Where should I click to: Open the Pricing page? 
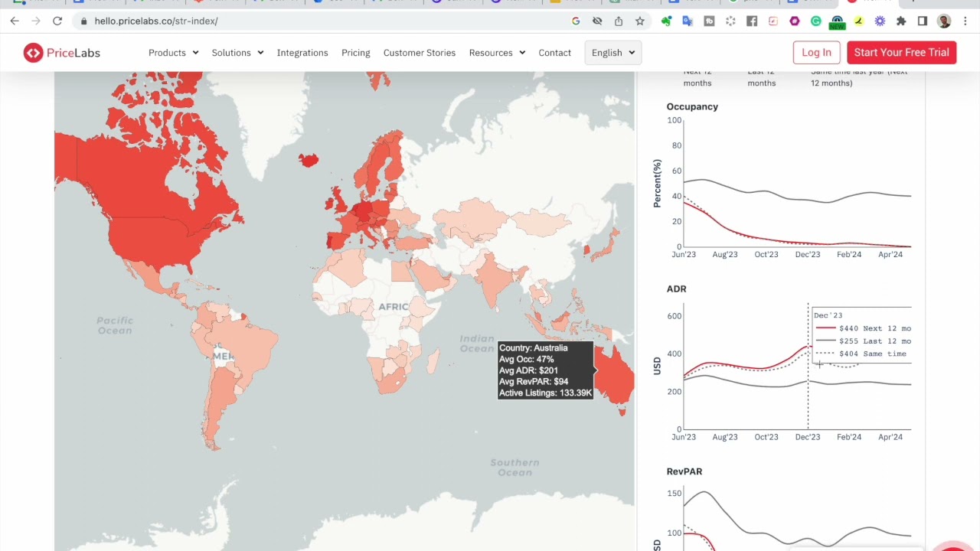[x=355, y=53]
